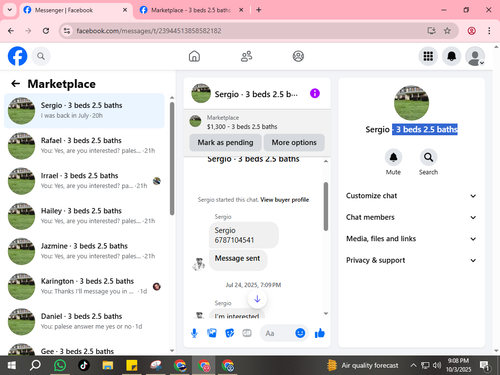Open the account profile avatar menu
The height and width of the screenshot is (375, 500).
[x=475, y=56]
